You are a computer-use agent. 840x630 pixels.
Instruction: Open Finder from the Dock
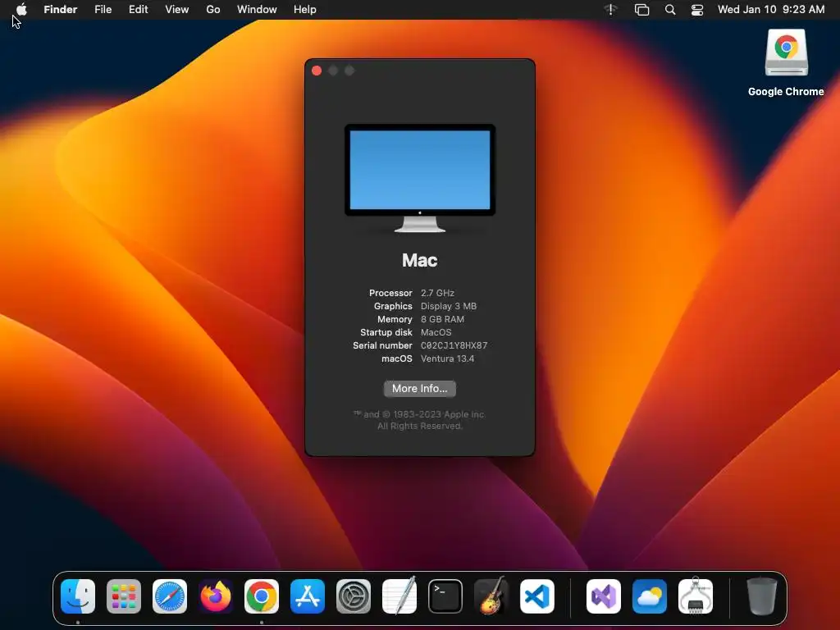[x=78, y=596]
